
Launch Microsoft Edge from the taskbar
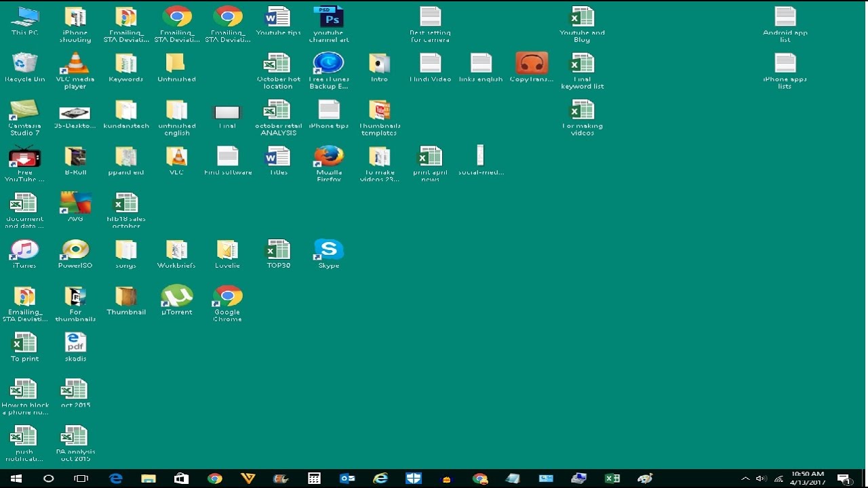115,479
